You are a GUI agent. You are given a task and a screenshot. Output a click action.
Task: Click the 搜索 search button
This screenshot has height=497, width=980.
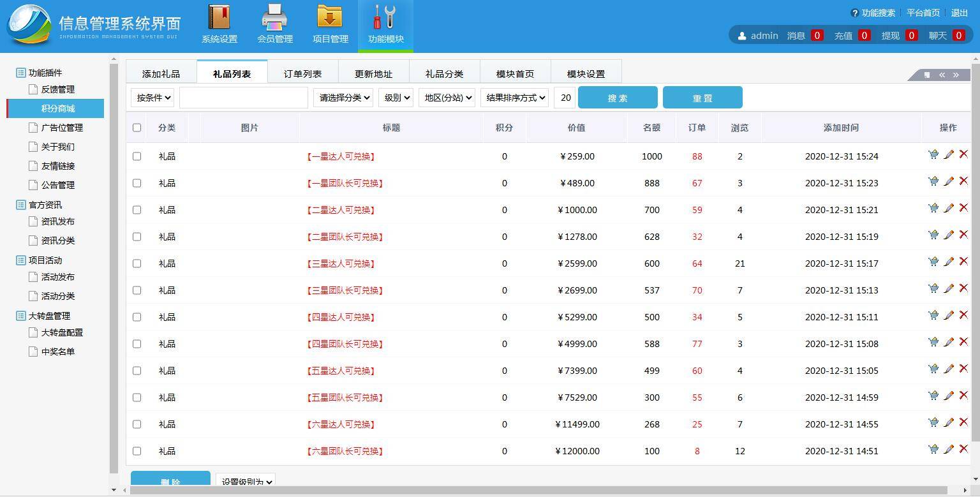pyautogui.click(x=617, y=97)
